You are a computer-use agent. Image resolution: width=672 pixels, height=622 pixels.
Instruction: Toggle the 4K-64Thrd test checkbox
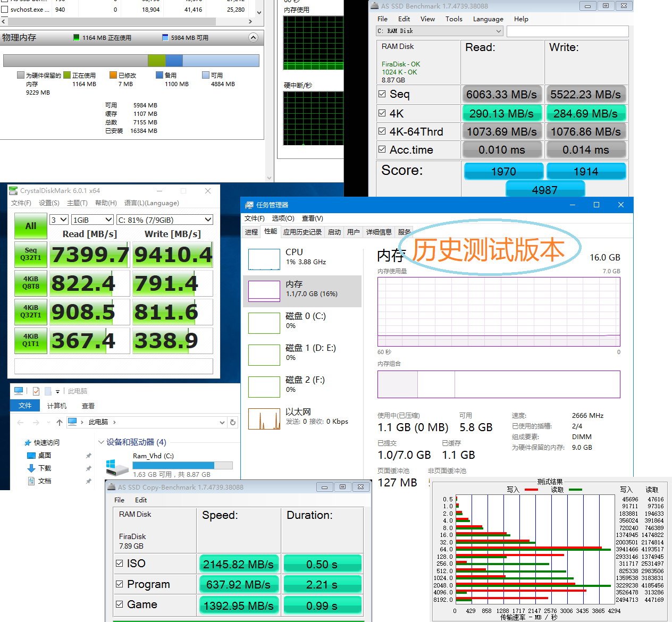382,131
